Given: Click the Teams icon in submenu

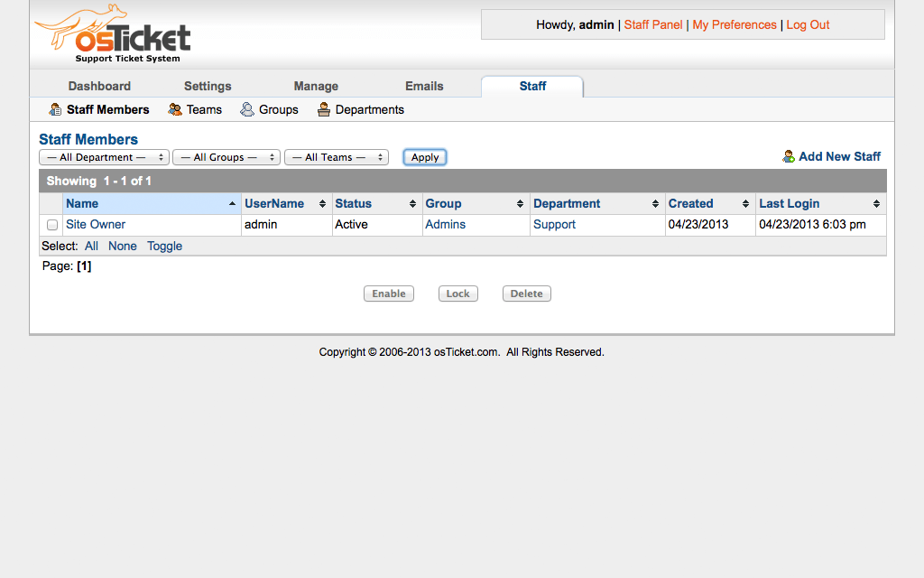Looking at the screenshot, I should click(175, 109).
